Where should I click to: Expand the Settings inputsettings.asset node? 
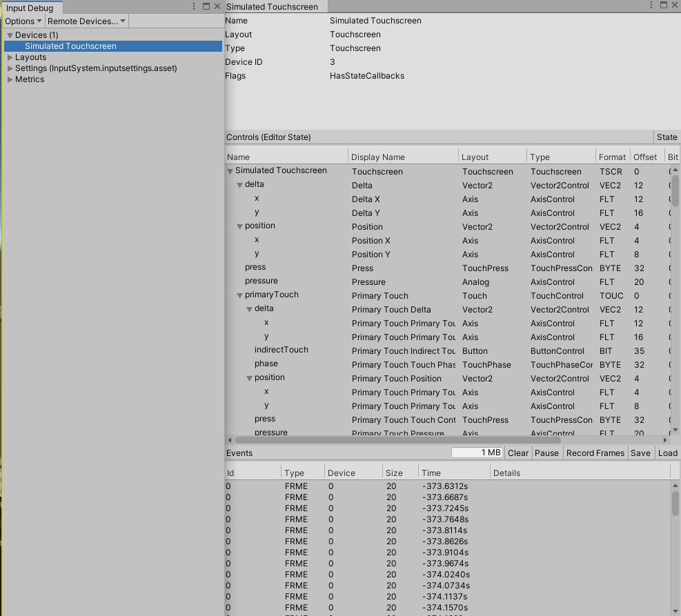[10, 68]
